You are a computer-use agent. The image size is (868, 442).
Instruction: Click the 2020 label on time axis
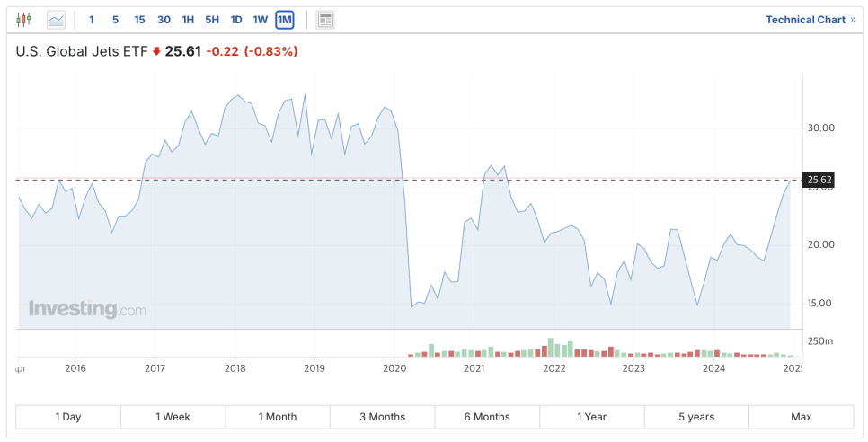tap(394, 367)
